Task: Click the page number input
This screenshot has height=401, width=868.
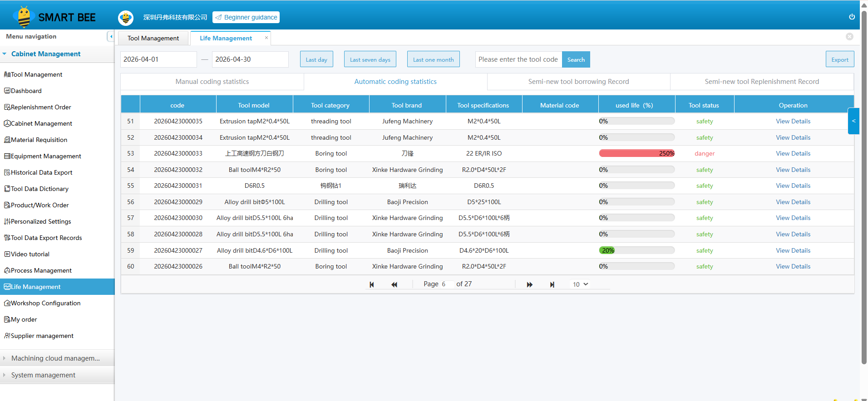Action: [x=446, y=284]
